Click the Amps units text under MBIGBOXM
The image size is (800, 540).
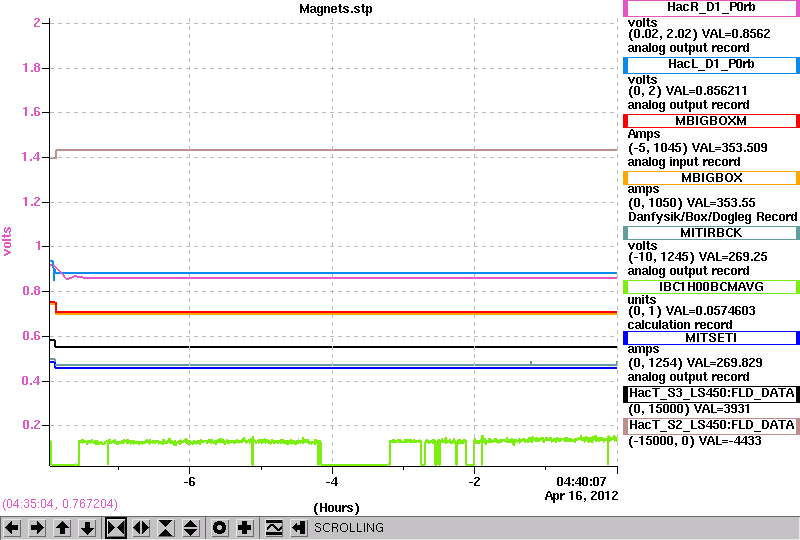coord(644,134)
